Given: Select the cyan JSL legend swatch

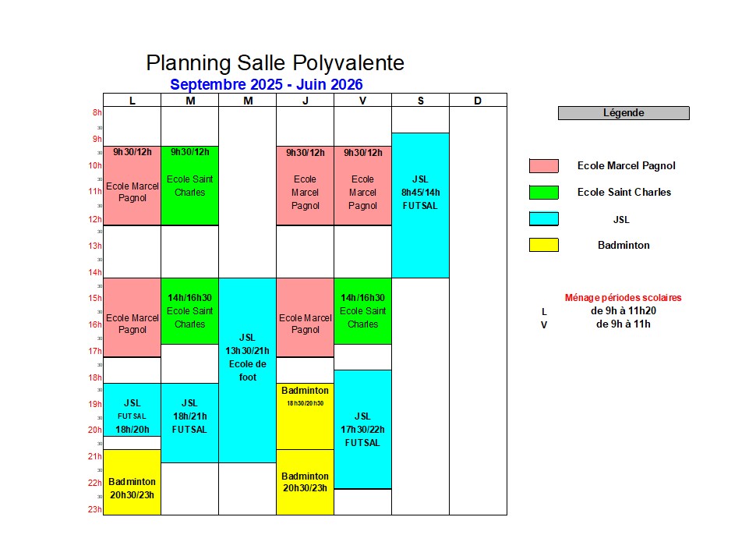Looking at the screenshot, I should (x=543, y=219).
